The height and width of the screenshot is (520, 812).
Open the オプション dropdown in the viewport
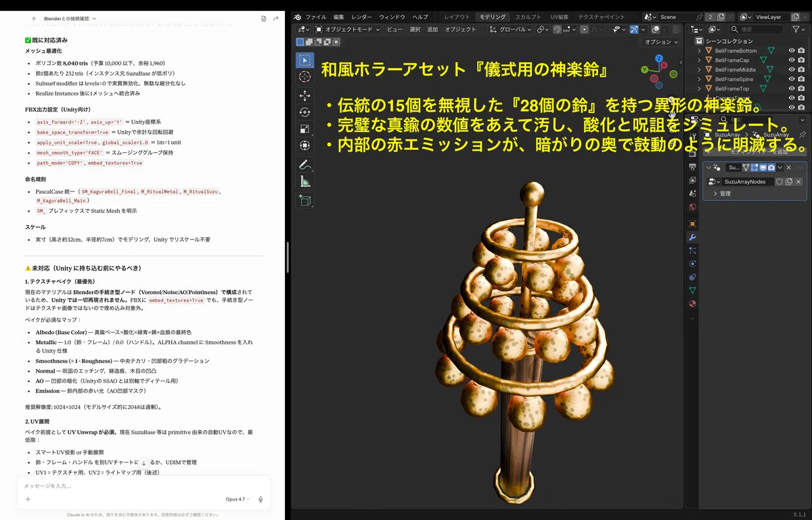coord(661,42)
